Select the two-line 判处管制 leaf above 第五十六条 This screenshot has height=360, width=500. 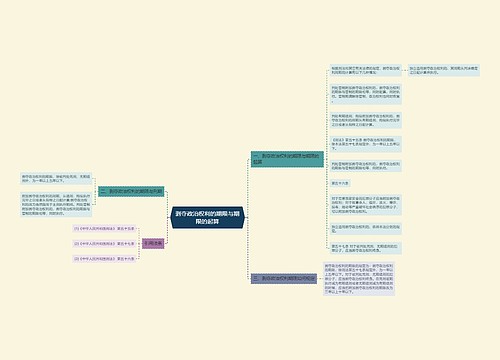365,166
